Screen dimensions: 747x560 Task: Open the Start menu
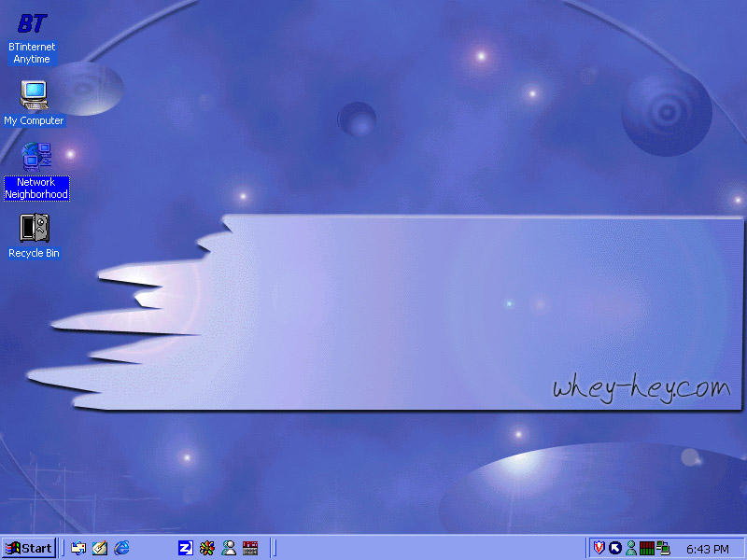coord(28,548)
